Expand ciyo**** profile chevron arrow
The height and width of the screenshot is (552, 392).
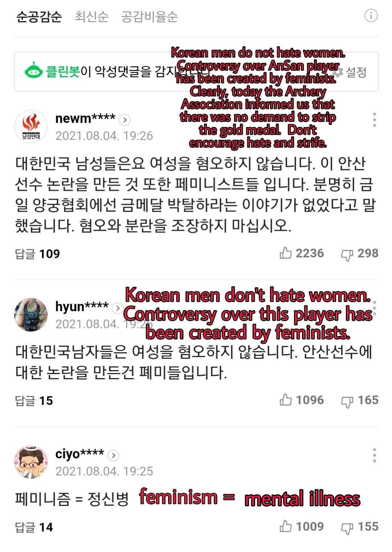click(114, 455)
